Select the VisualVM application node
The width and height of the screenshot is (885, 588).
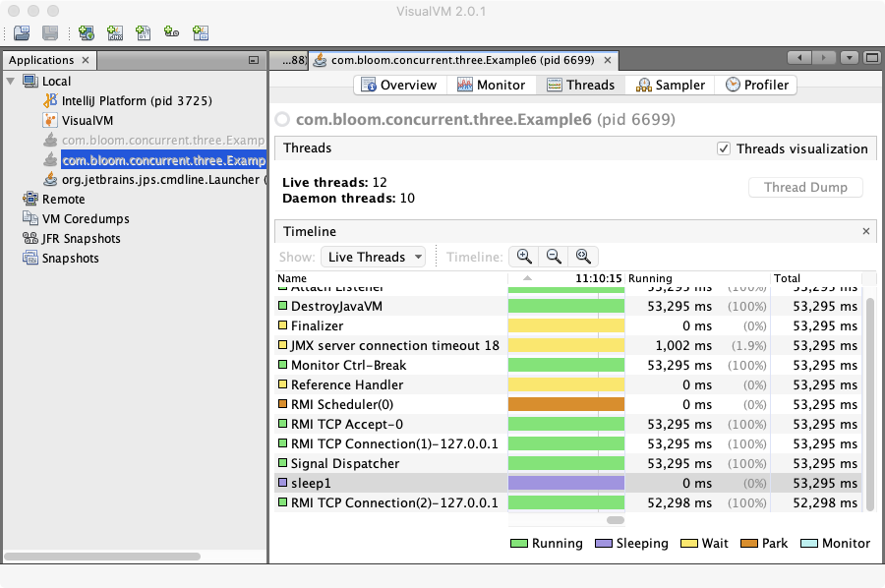[x=88, y=121]
